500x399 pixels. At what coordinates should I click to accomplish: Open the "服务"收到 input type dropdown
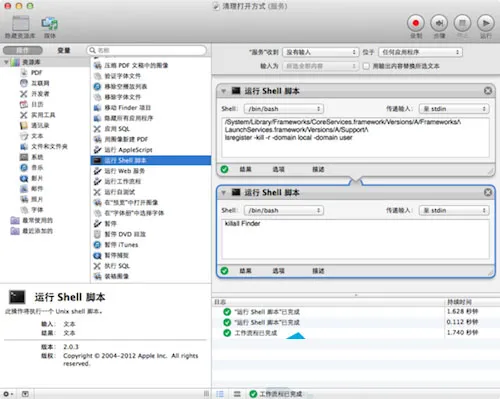pyautogui.click(x=320, y=52)
